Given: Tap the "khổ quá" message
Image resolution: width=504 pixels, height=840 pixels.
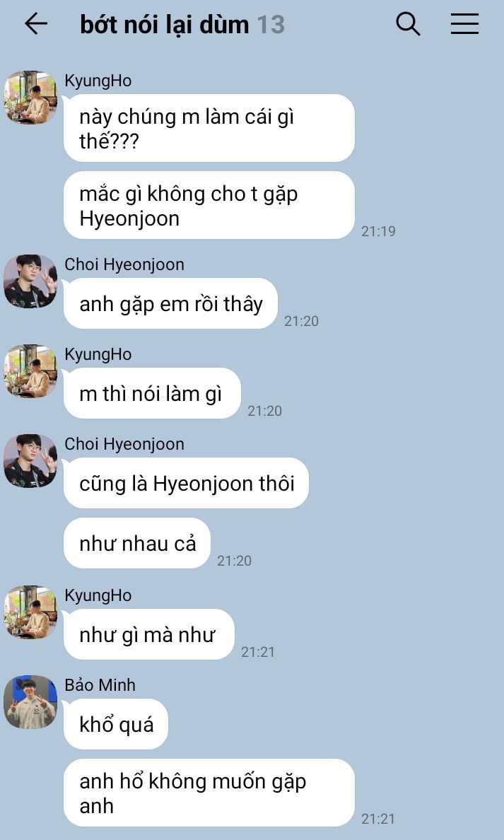Looking at the screenshot, I should [116, 724].
